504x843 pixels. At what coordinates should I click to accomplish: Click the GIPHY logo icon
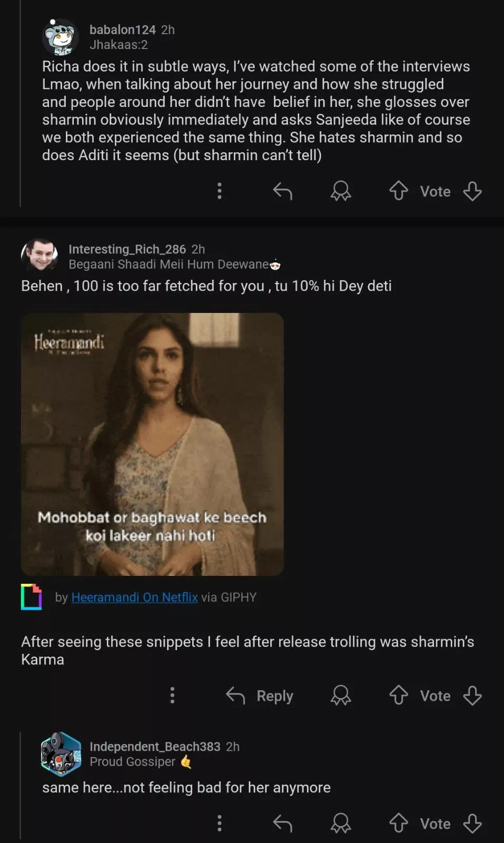tap(32, 596)
